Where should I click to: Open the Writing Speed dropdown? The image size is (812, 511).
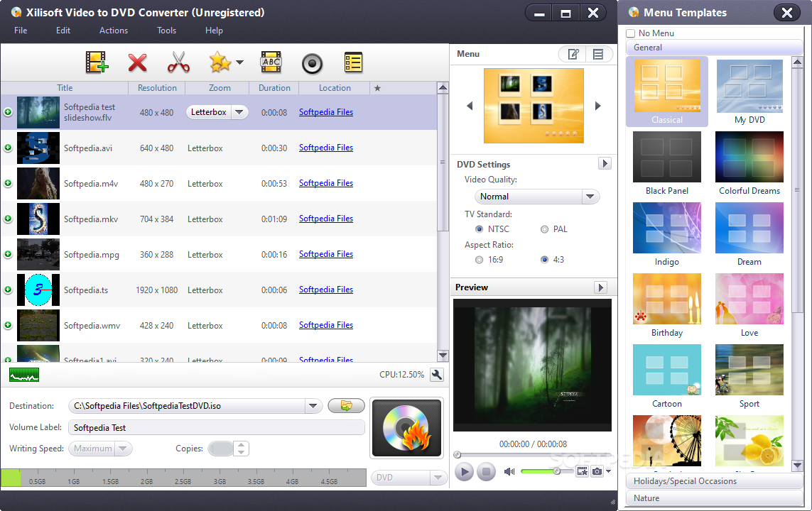[x=123, y=449]
